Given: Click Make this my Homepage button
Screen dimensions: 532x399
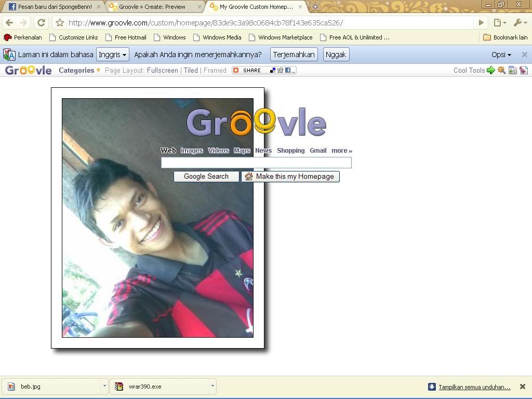Looking at the screenshot, I should (x=290, y=177).
